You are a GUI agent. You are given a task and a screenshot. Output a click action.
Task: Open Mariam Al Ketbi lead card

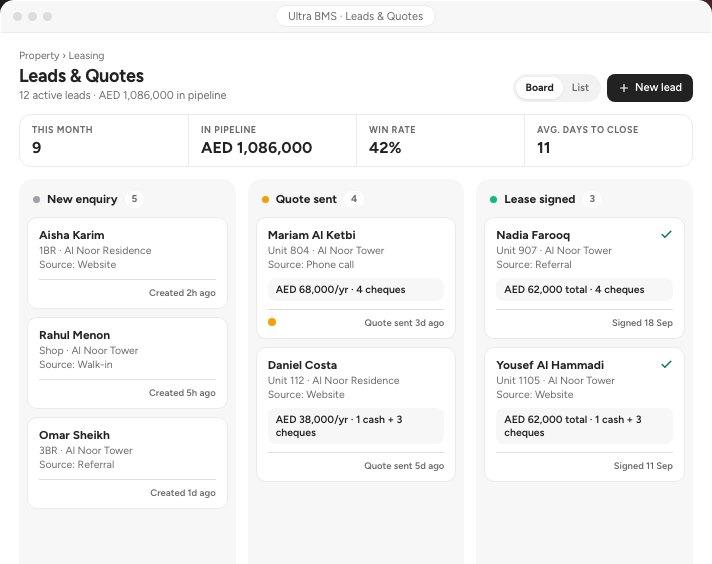pyautogui.click(x=356, y=278)
